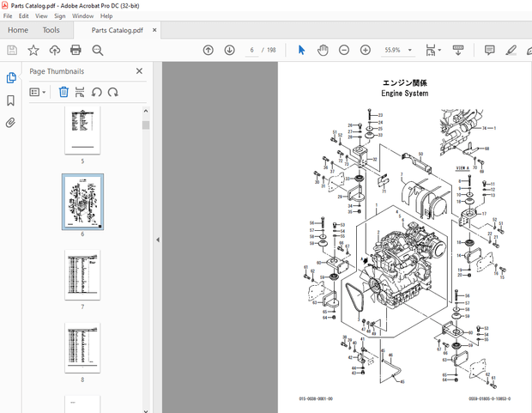This screenshot has height=413, width=532.
Task: Click the thumbnails scrollbar down arrow
Action: coord(146,410)
